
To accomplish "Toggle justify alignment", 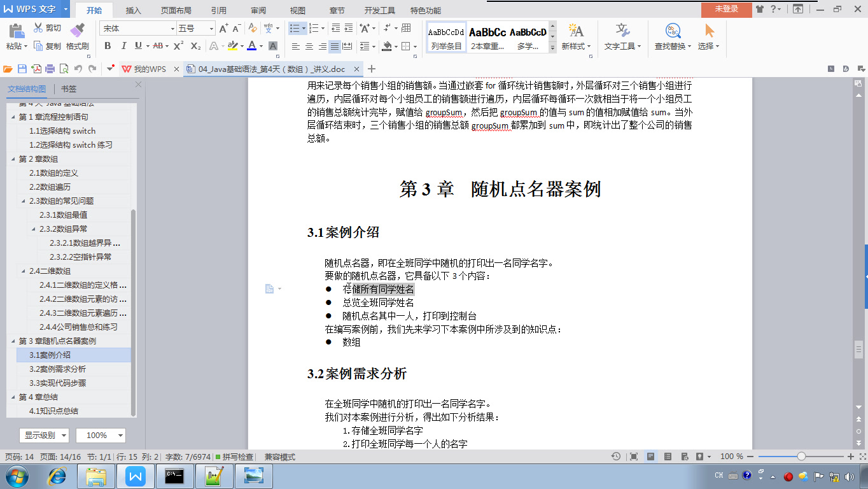I will [334, 46].
